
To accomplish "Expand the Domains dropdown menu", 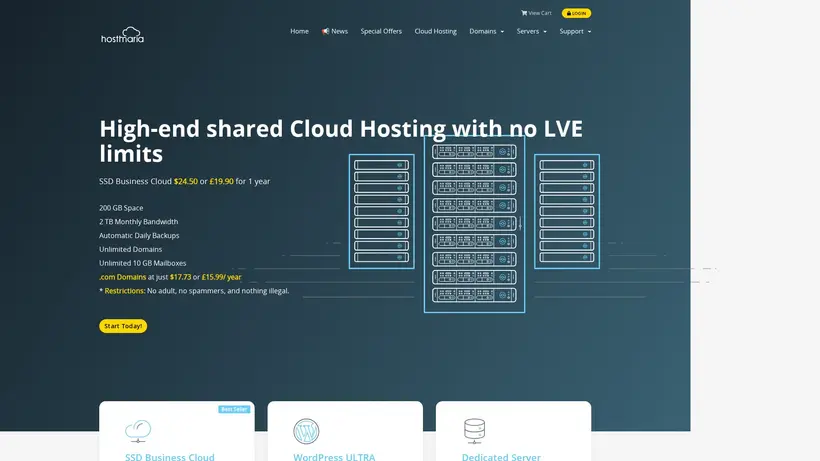I will click(x=486, y=31).
